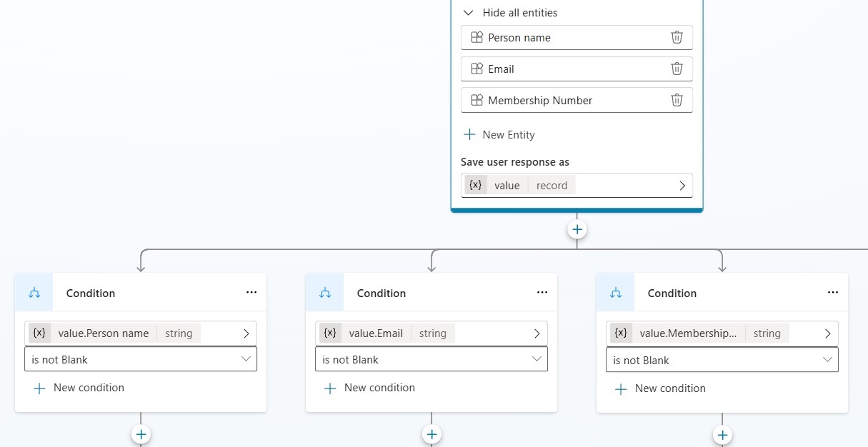Image resolution: width=868 pixels, height=447 pixels.
Task: Delete the Person name entity
Action: (677, 37)
